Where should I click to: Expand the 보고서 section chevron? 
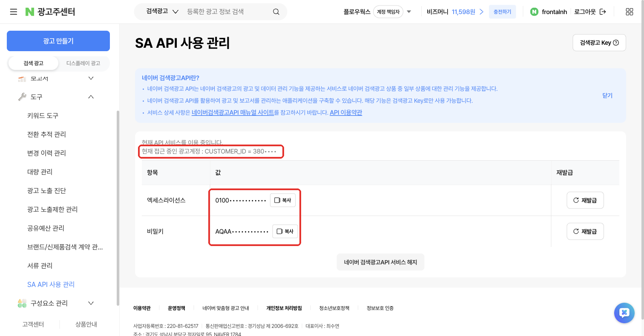coord(91,78)
